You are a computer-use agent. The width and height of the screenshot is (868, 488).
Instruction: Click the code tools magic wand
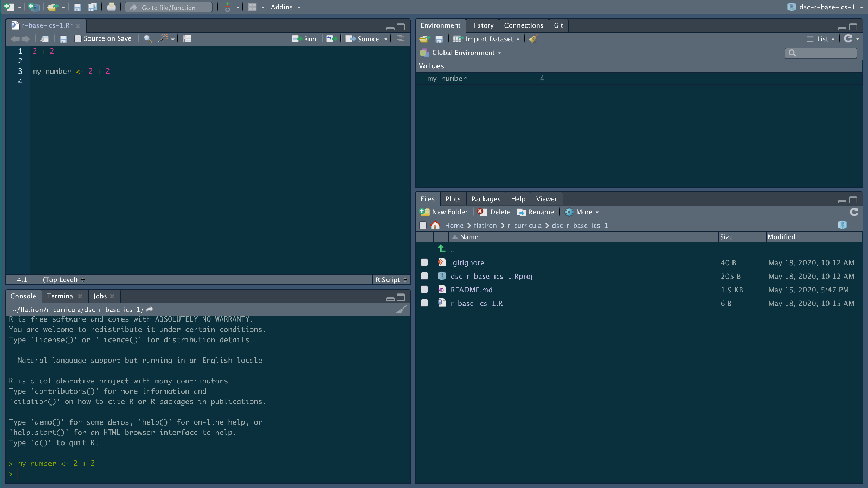pos(163,38)
